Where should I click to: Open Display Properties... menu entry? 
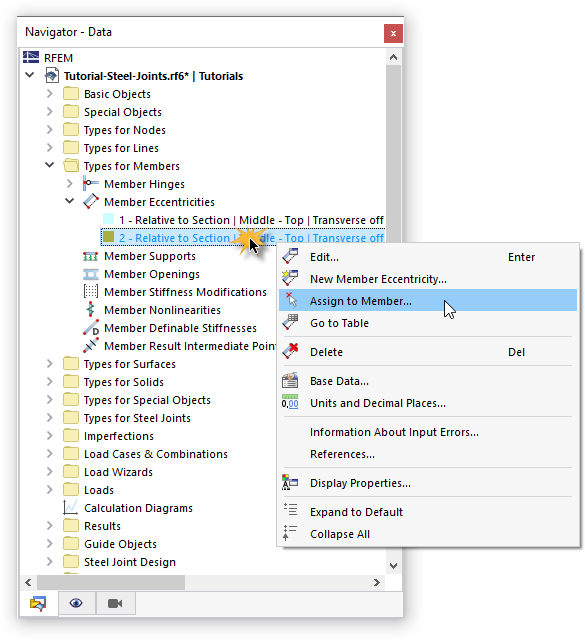click(x=427, y=482)
